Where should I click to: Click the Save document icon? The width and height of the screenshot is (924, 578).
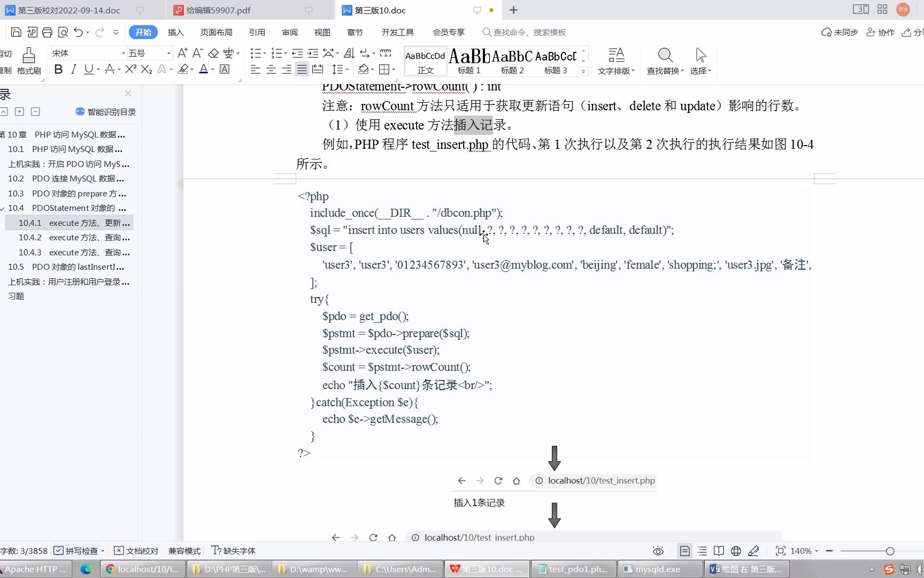click(16, 32)
